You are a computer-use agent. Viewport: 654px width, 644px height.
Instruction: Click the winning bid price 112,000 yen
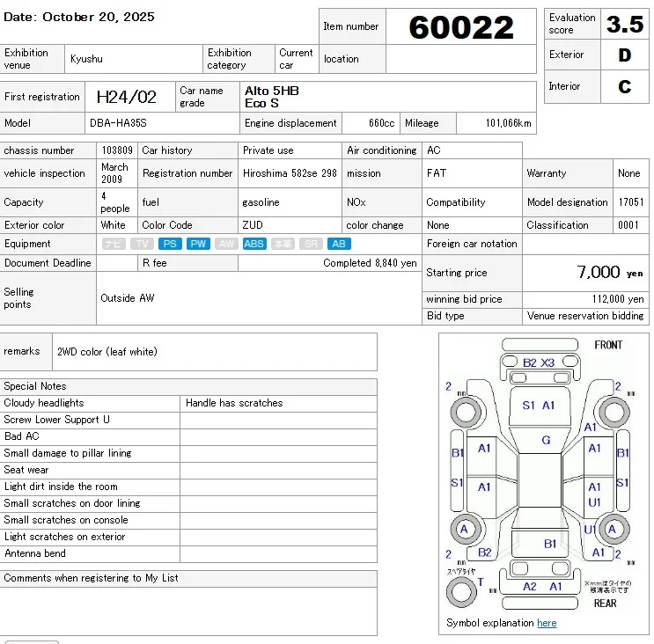(618, 299)
